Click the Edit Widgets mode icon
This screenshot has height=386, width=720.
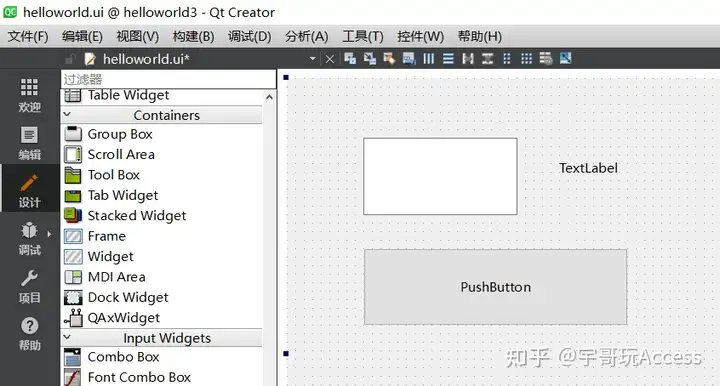(x=350, y=59)
